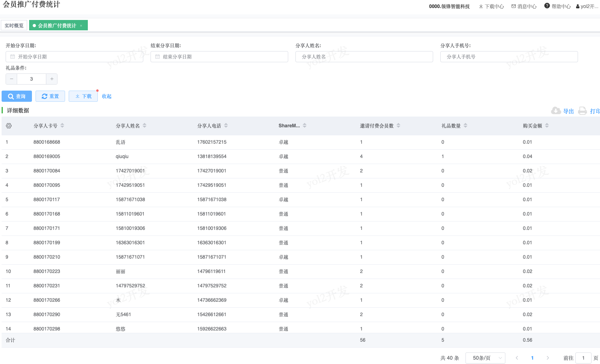The image size is (600, 364).
Task: Open the end share date picker
Action: (x=219, y=57)
